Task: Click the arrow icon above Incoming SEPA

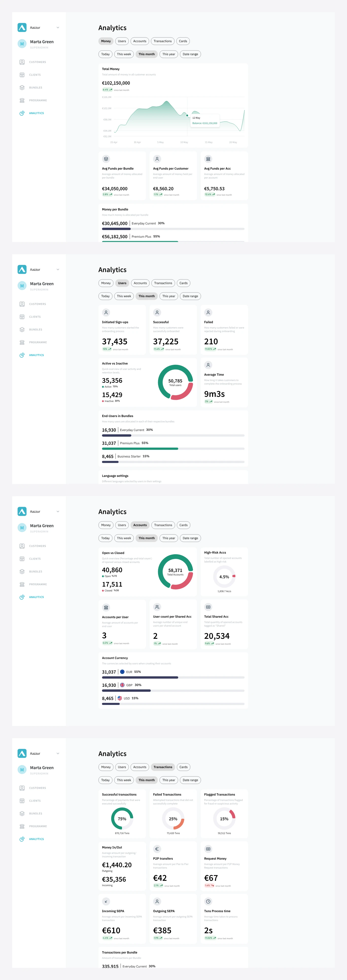Action: [x=106, y=902]
